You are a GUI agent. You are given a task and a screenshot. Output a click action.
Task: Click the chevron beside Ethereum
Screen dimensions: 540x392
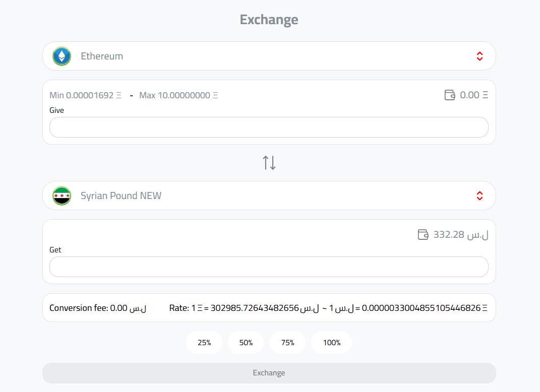pos(479,56)
